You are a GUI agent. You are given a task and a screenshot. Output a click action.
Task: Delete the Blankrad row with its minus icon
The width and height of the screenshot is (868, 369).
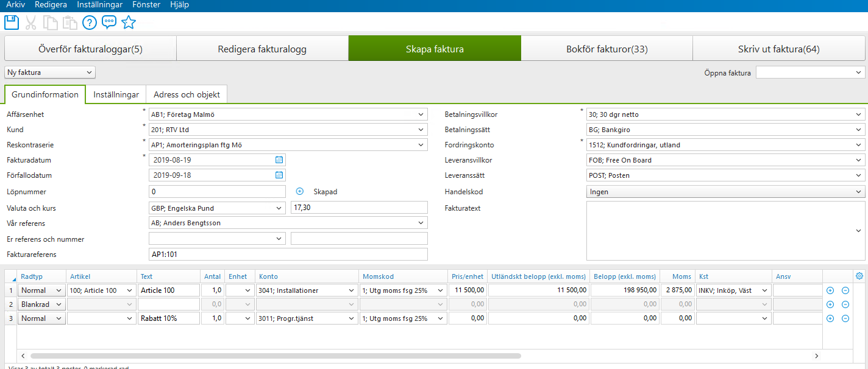(x=845, y=304)
